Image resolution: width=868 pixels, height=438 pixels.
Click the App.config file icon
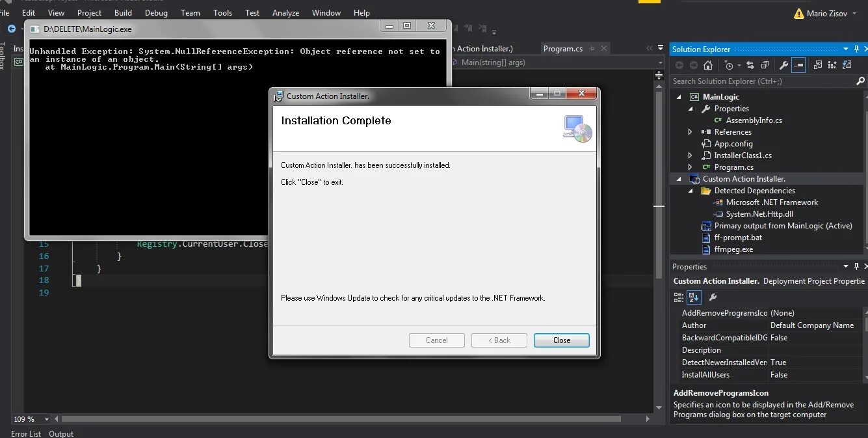[x=706, y=144]
